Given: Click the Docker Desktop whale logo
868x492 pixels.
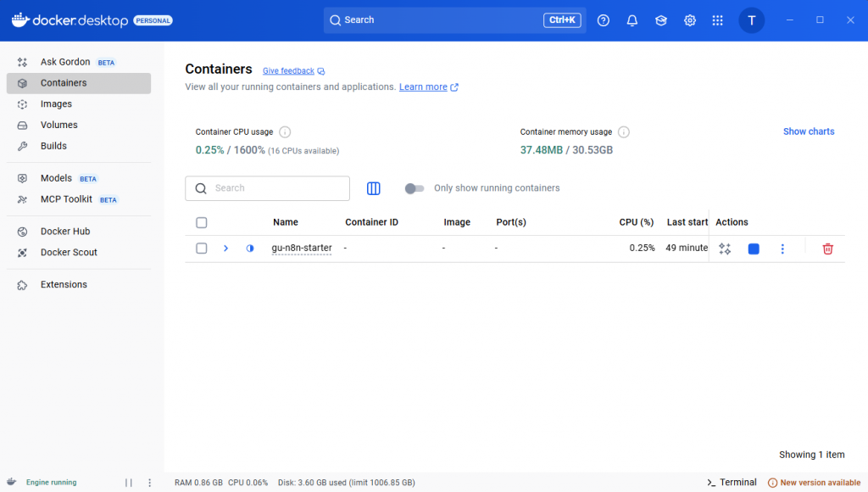Looking at the screenshot, I should click(x=20, y=20).
